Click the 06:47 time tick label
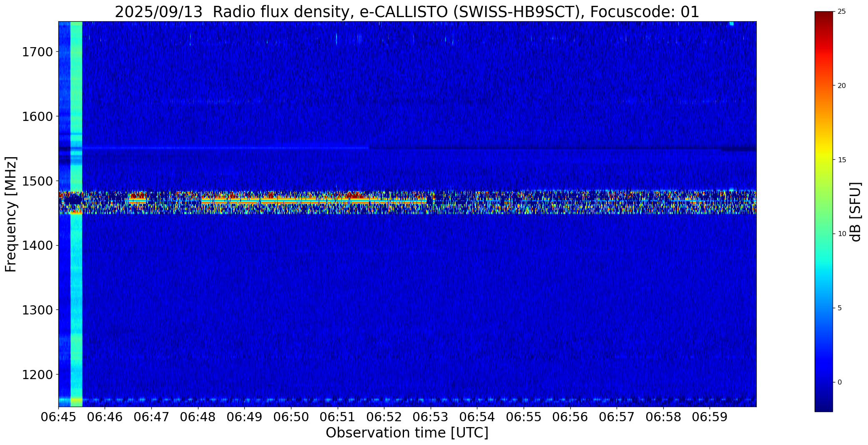 (x=151, y=417)
